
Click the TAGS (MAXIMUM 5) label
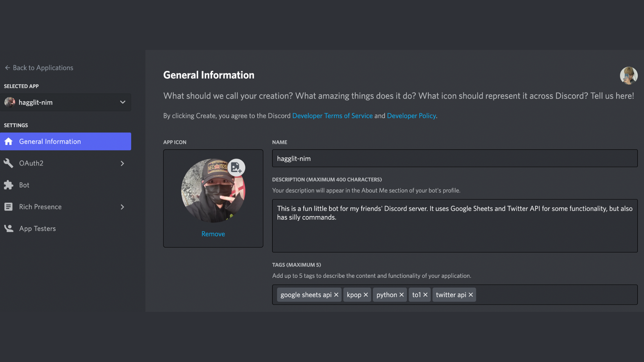pyautogui.click(x=296, y=265)
